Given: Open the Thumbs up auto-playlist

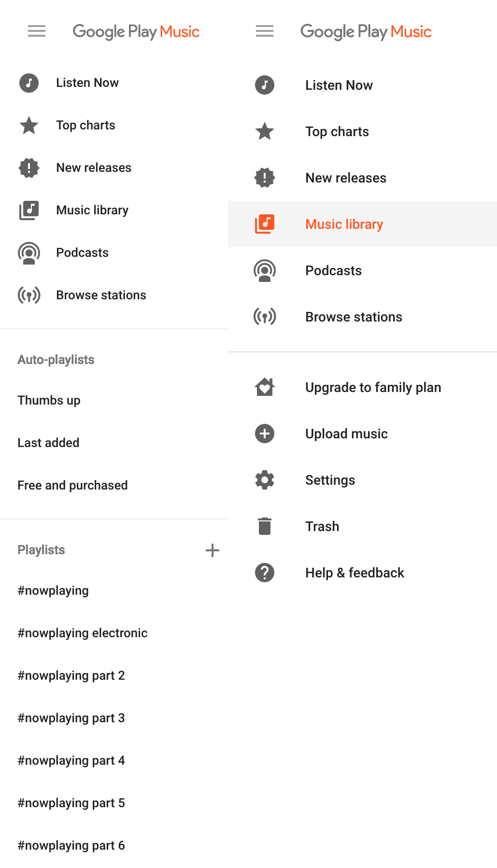Looking at the screenshot, I should click(x=49, y=400).
